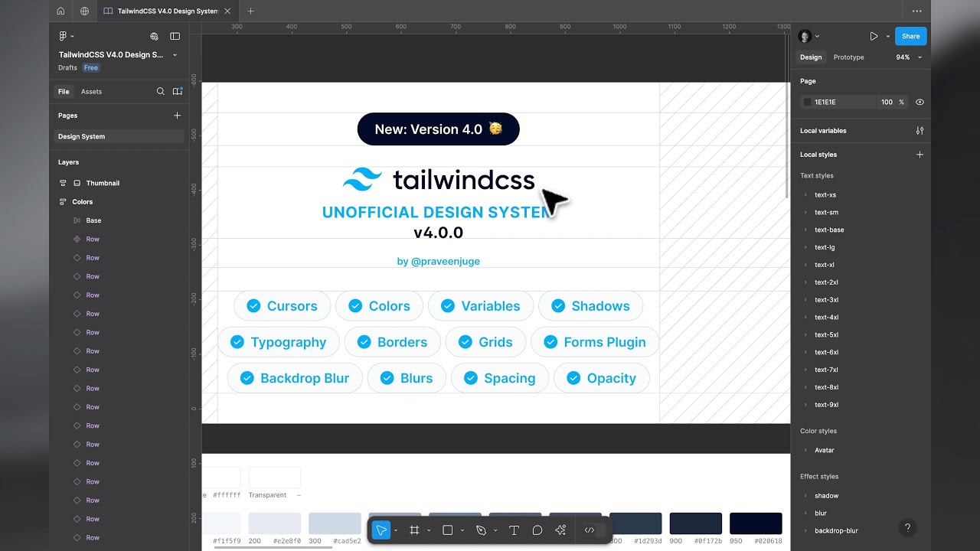Edit page background opacity 100 field
Image resolution: width=980 pixels, height=551 pixels.
pos(887,102)
